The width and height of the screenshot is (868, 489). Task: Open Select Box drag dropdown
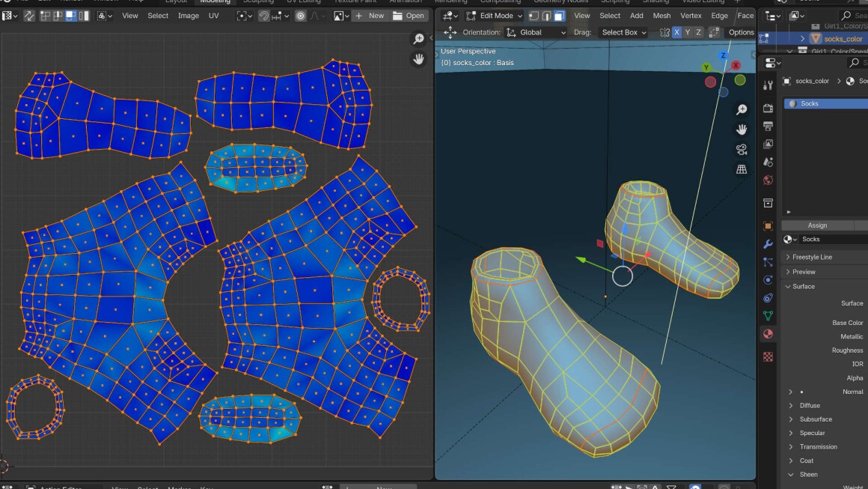pos(623,32)
